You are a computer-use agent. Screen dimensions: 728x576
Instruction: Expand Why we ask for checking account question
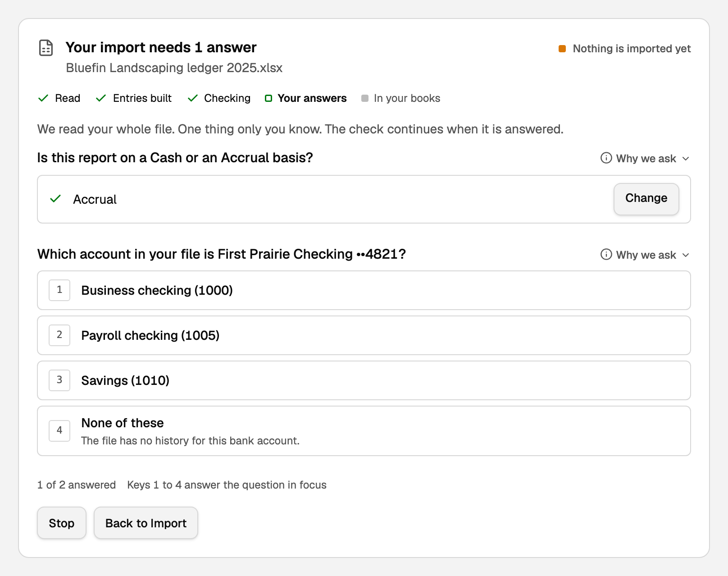click(645, 255)
